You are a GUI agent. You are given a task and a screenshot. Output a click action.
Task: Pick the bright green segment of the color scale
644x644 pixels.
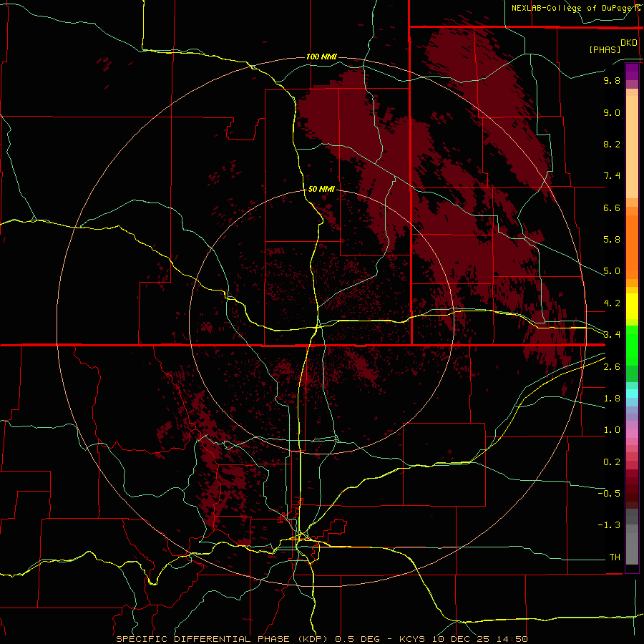pos(632,346)
